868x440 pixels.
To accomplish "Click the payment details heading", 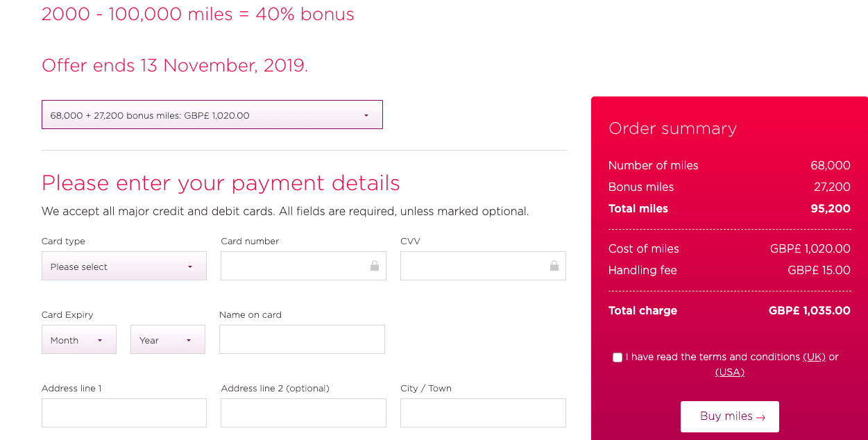I will [221, 183].
